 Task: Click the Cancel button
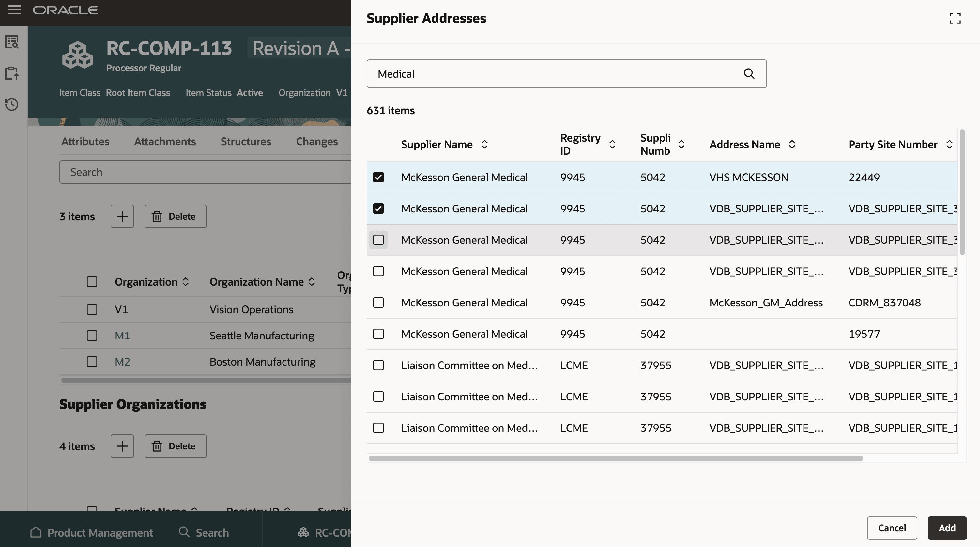coord(892,528)
